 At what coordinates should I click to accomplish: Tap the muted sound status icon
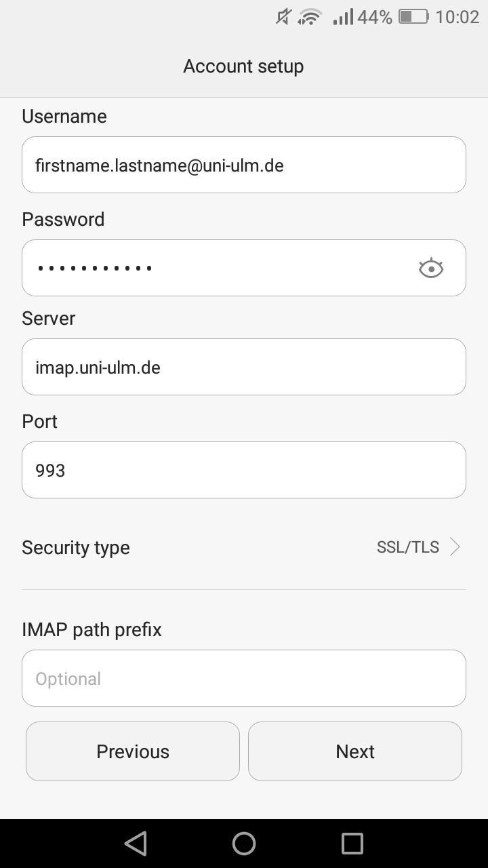coord(283,17)
